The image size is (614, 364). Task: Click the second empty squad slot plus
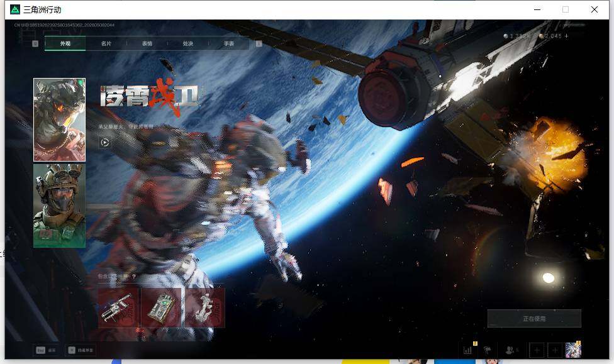pyautogui.click(x=555, y=350)
